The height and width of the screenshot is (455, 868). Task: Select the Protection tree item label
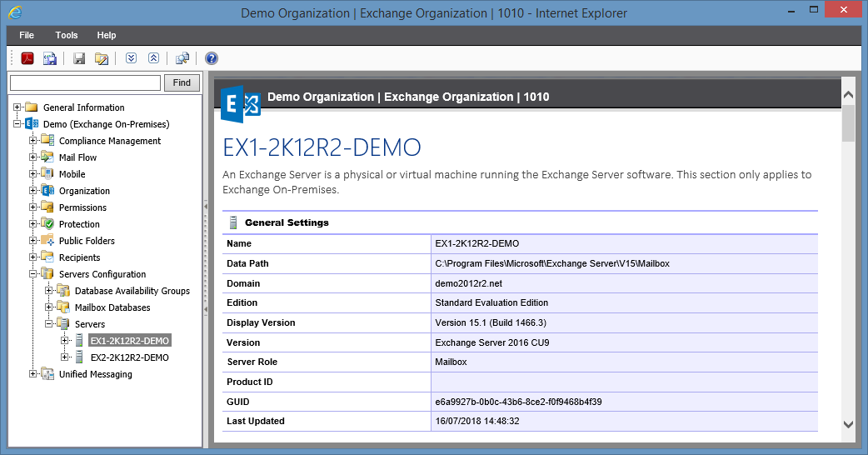click(79, 224)
